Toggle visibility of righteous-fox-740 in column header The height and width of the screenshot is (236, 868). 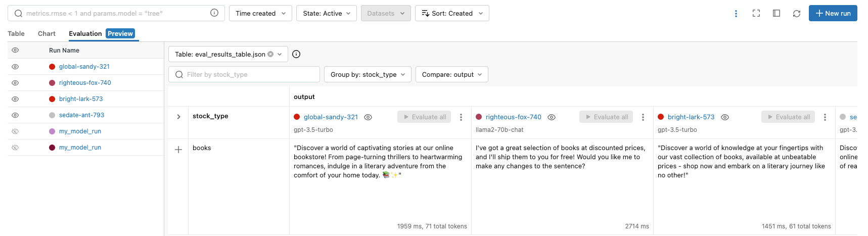pyautogui.click(x=552, y=117)
